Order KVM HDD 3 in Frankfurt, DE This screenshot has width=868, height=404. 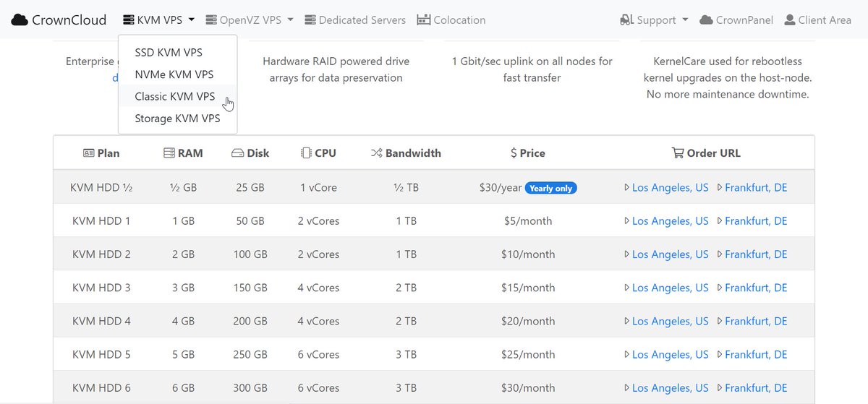[x=756, y=288]
